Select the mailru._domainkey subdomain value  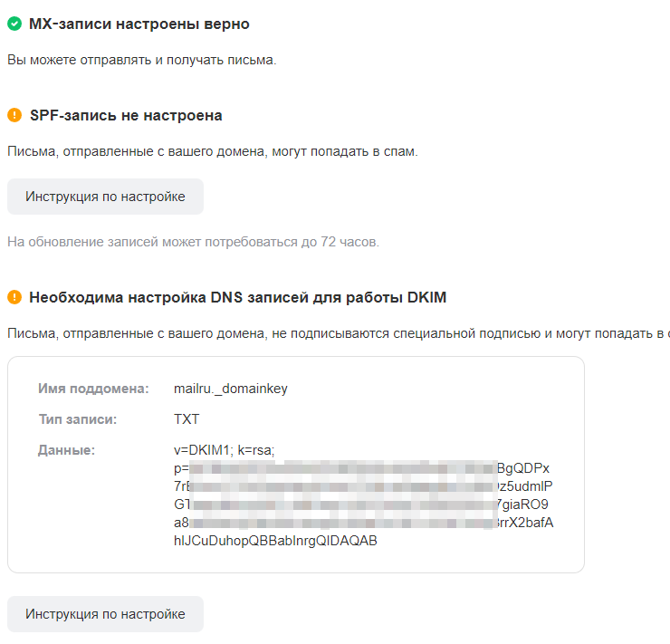coord(231,389)
